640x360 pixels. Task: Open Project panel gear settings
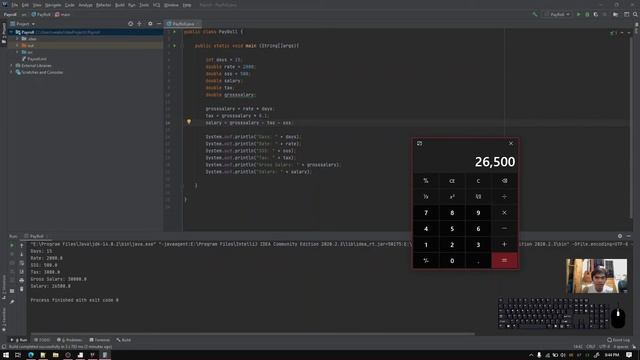(x=150, y=24)
